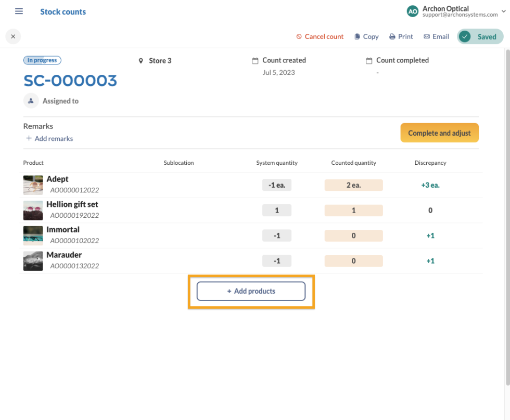Open the Marauder product thumbnail

point(33,261)
